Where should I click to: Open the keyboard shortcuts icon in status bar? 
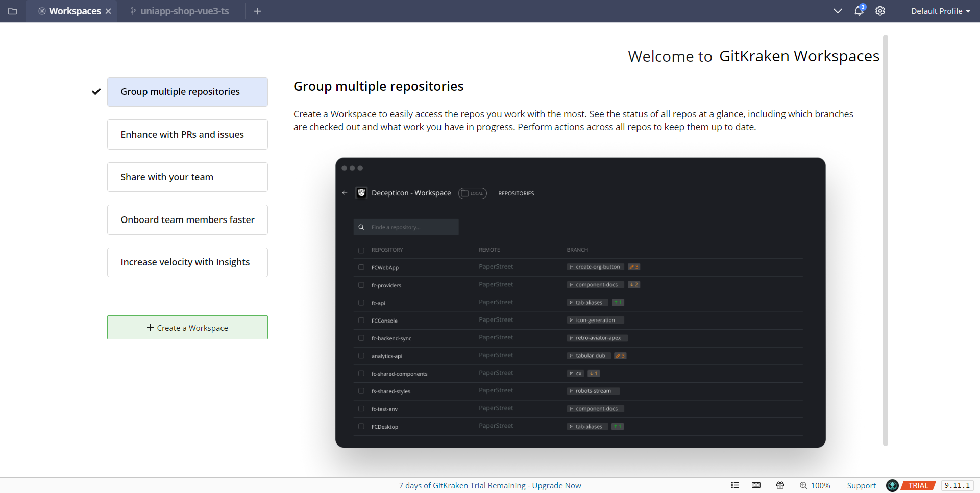756,485
